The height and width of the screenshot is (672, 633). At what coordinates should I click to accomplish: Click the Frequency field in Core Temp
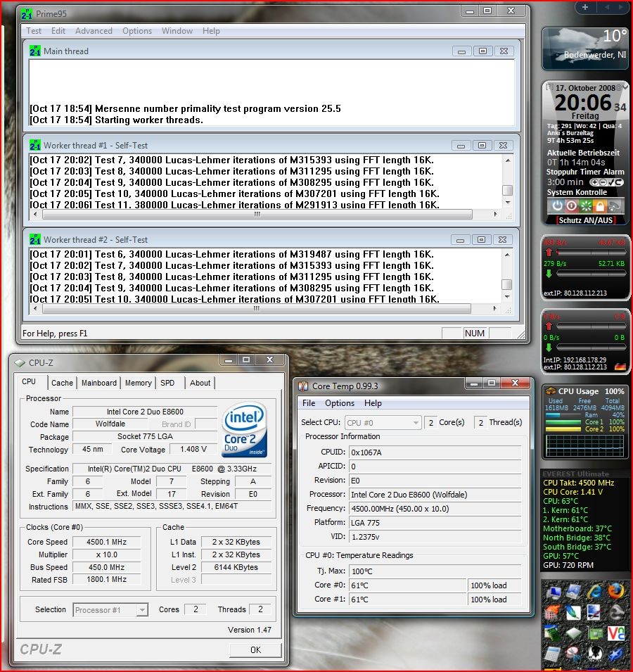(x=435, y=509)
